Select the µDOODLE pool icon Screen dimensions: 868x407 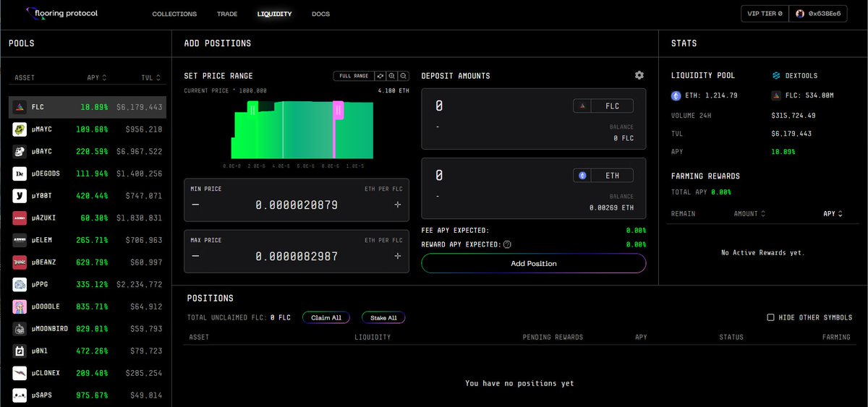[x=20, y=307]
